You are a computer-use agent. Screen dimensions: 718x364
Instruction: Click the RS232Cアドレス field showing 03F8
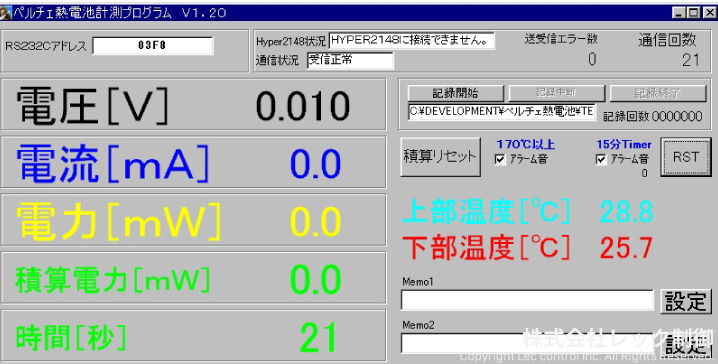(x=153, y=46)
